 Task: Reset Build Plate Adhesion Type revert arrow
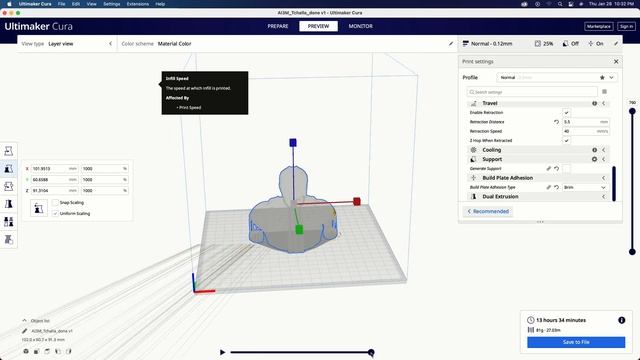tap(556, 187)
